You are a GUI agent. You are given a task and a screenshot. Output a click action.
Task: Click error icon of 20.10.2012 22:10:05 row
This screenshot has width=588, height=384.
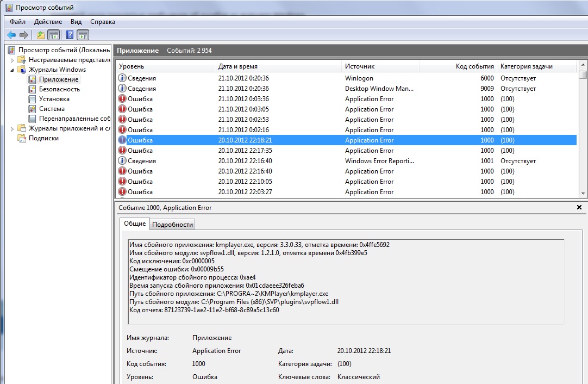(x=122, y=181)
